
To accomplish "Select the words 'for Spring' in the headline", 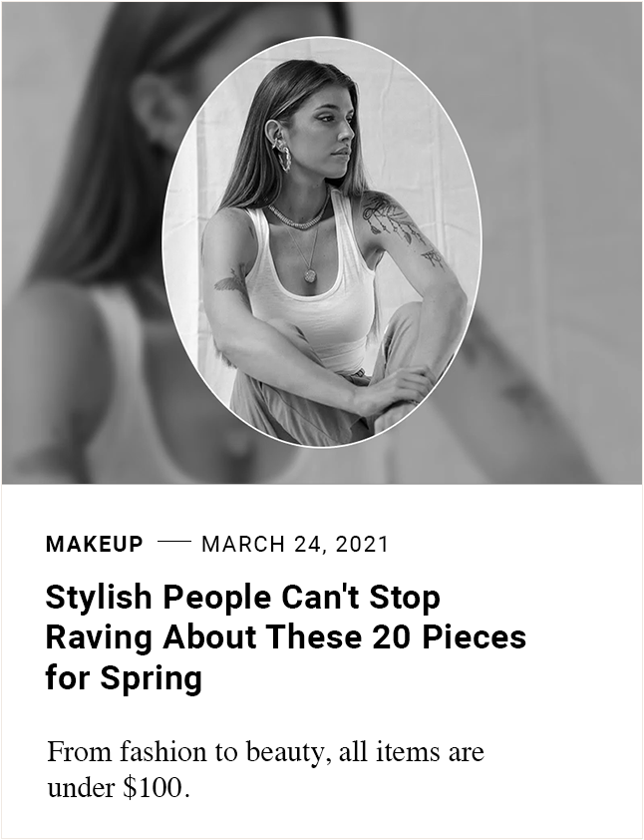I will (x=125, y=677).
